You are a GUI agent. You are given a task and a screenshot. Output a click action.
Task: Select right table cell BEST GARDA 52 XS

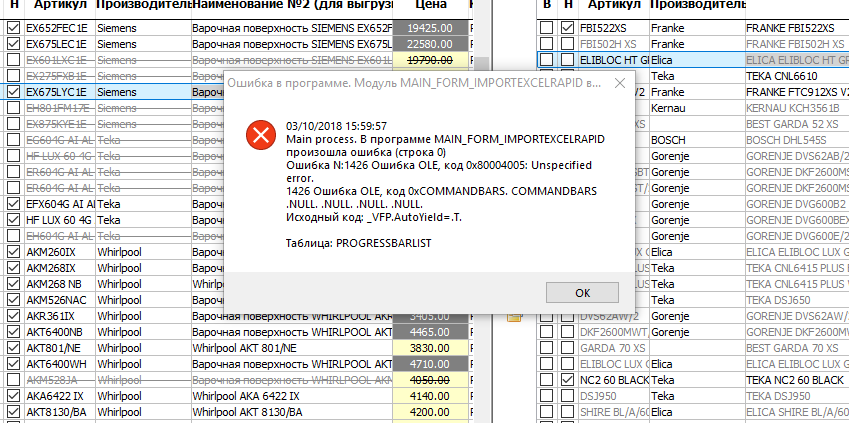(796, 124)
